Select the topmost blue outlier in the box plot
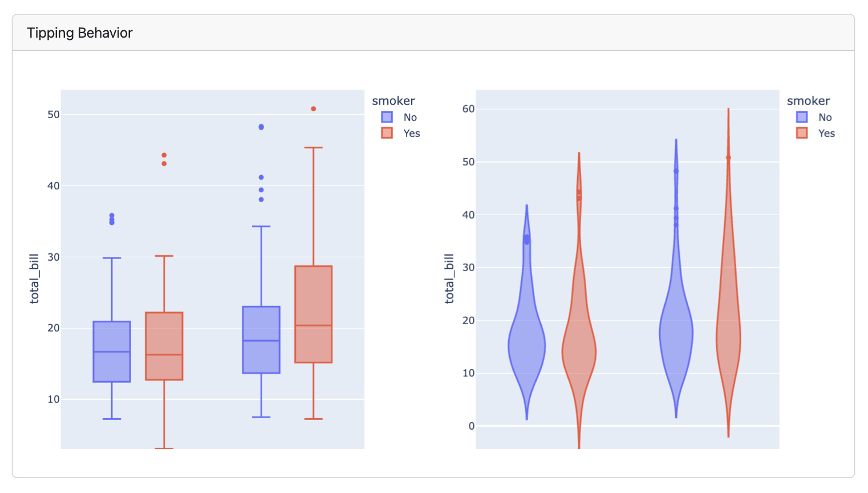 click(261, 127)
